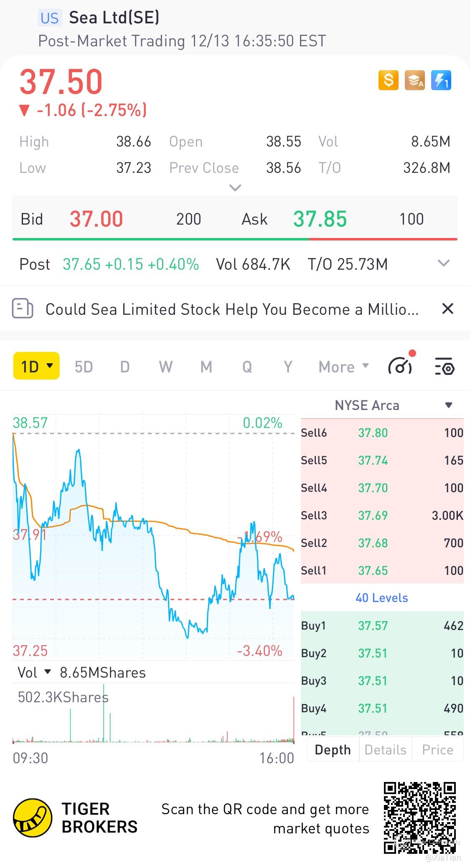Select the Sell3 37.69 order row
470x868 pixels.
382,516
